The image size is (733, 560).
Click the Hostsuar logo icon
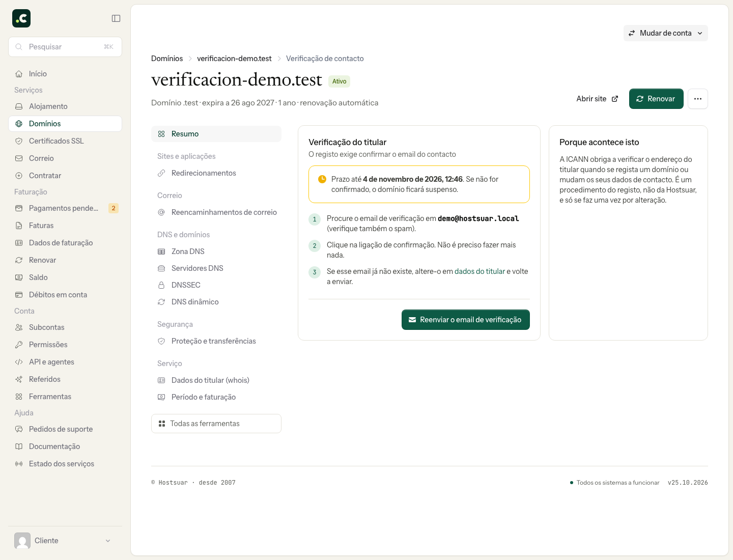(21, 18)
